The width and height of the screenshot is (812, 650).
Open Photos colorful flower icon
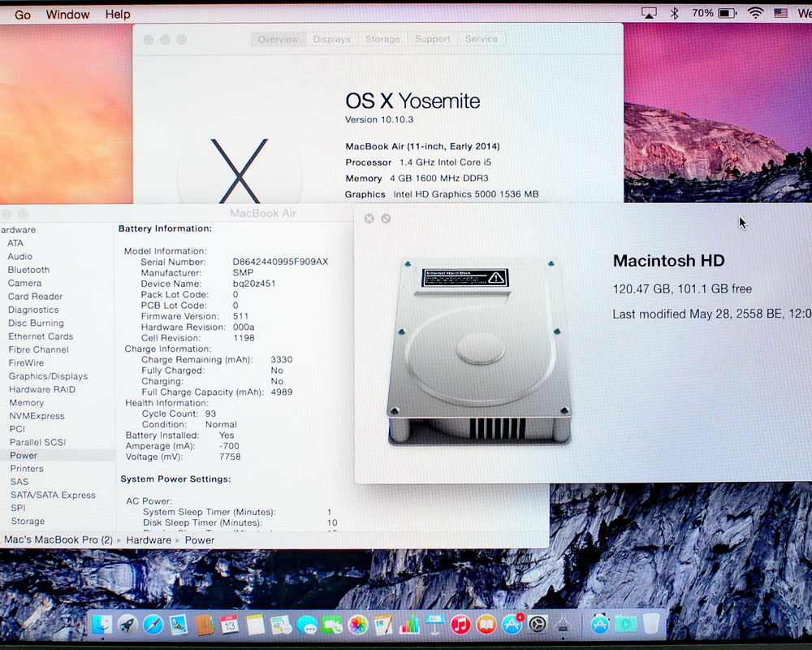(358, 625)
